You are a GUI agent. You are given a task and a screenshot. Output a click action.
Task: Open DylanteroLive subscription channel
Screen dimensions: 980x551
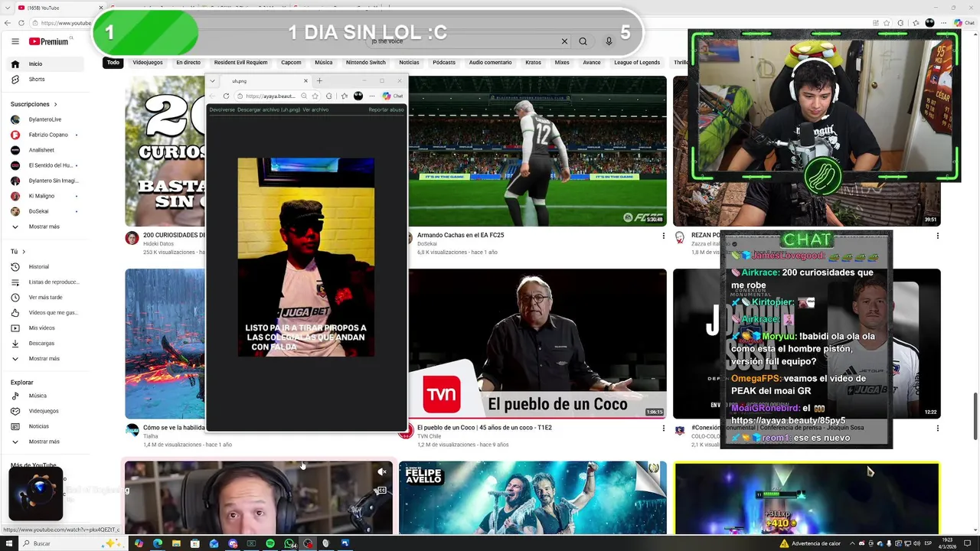pyautogui.click(x=44, y=119)
